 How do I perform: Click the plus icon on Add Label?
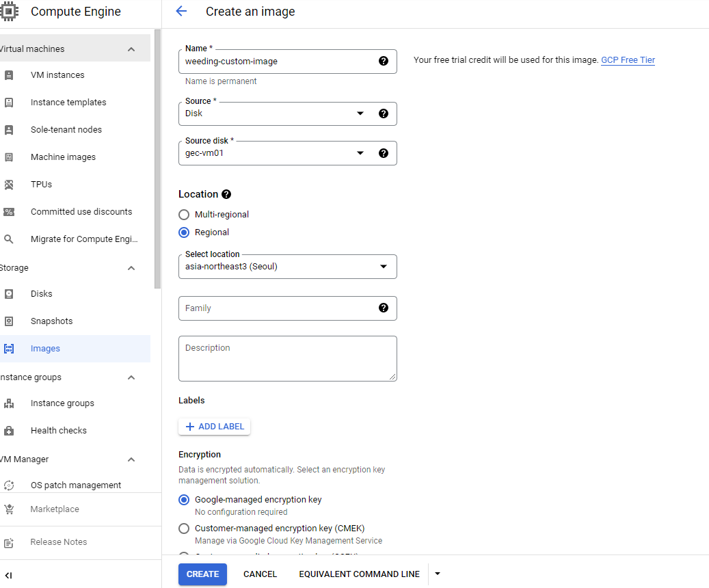(190, 427)
